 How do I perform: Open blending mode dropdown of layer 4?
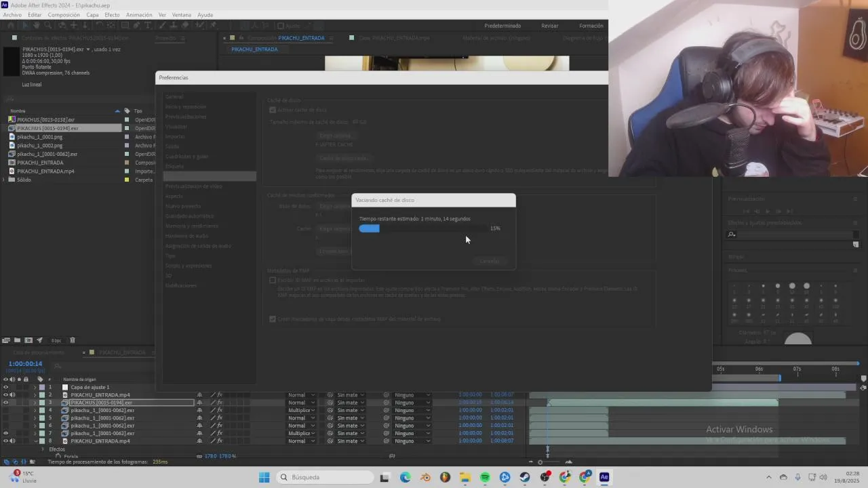[x=302, y=410]
